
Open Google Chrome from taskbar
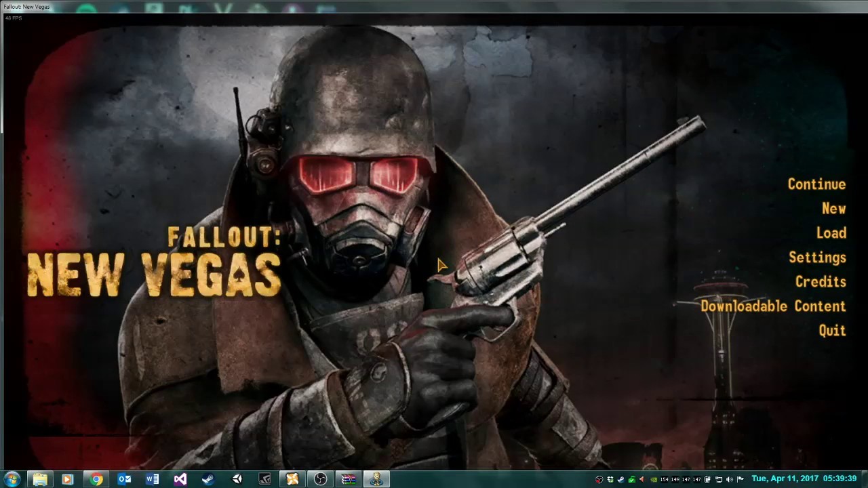point(96,479)
